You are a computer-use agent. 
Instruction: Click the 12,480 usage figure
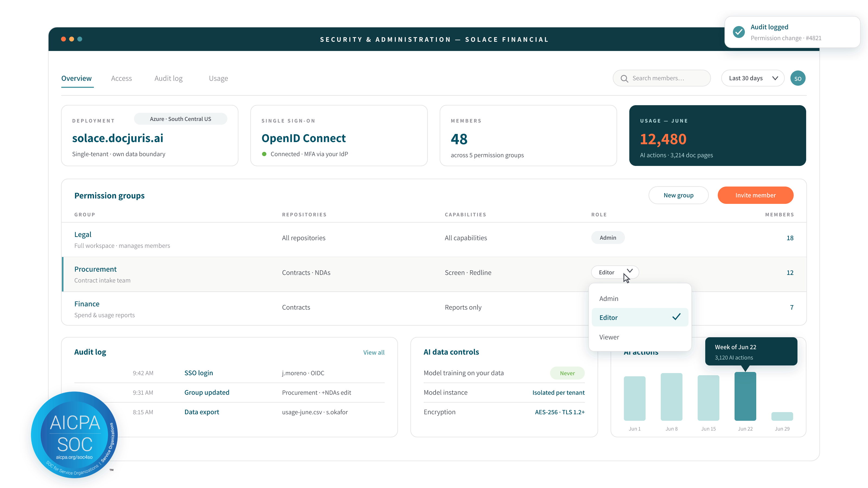coord(663,139)
